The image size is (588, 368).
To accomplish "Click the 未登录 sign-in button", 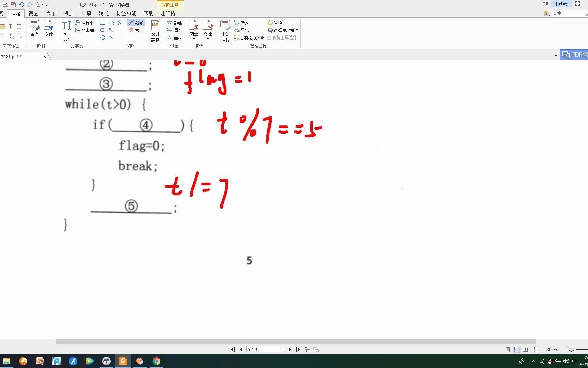I will click(560, 4).
